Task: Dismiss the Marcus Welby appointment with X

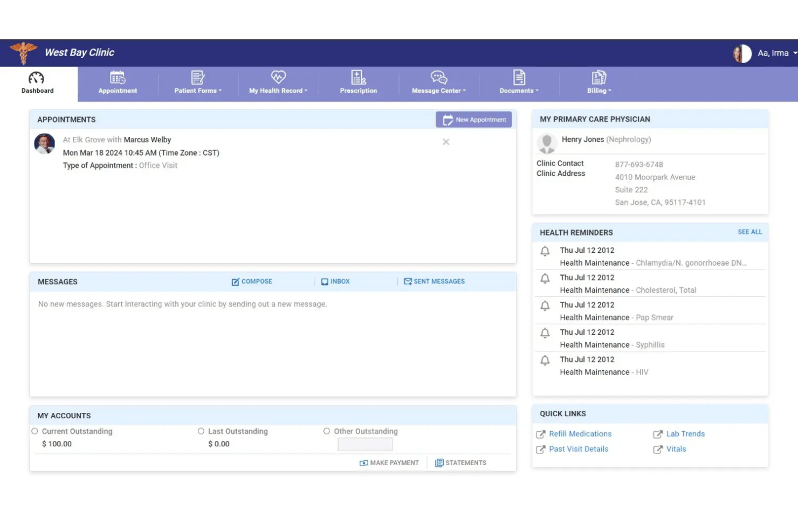Action: (x=446, y=142)
